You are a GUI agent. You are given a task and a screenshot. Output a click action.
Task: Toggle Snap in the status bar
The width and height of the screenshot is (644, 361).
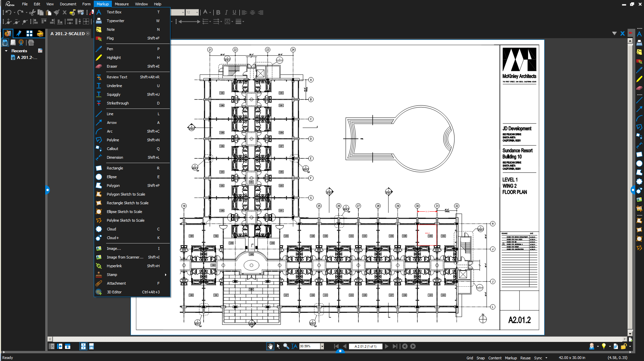pyautogui.click(x=480, y=358)
